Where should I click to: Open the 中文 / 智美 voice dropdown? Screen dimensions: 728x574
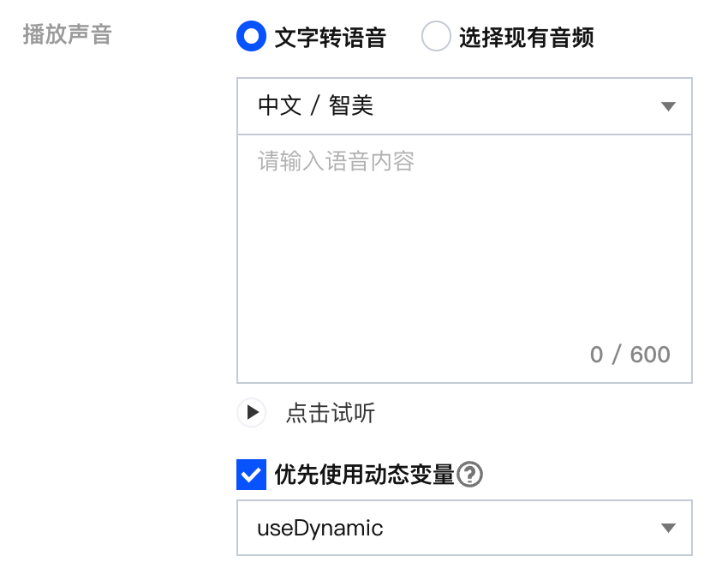[x=463, y=106]
